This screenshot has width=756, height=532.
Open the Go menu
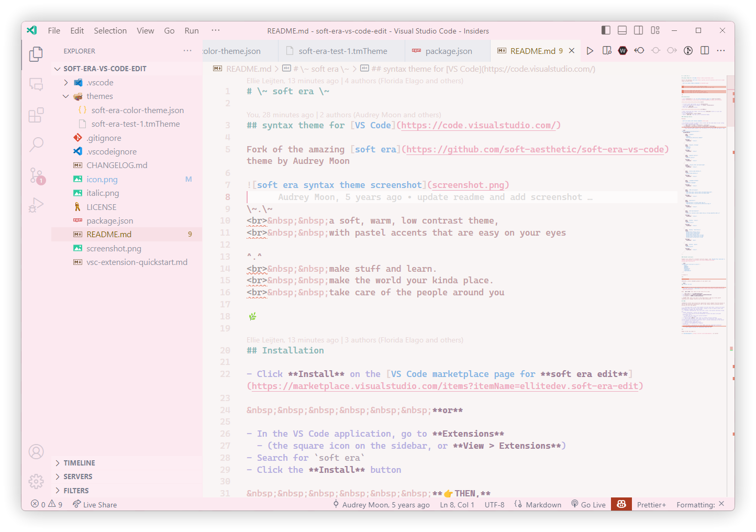169,30
